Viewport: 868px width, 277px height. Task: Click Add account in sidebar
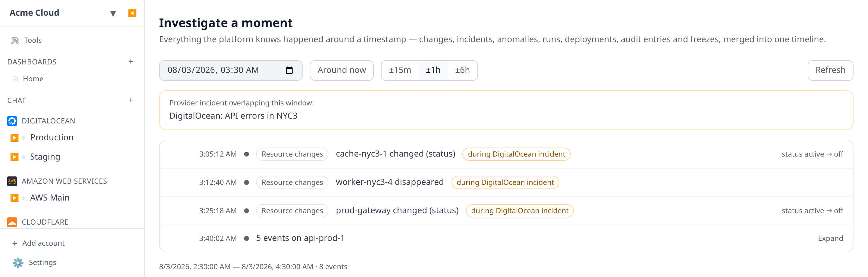pyautogui.click(x=38, y=243)
